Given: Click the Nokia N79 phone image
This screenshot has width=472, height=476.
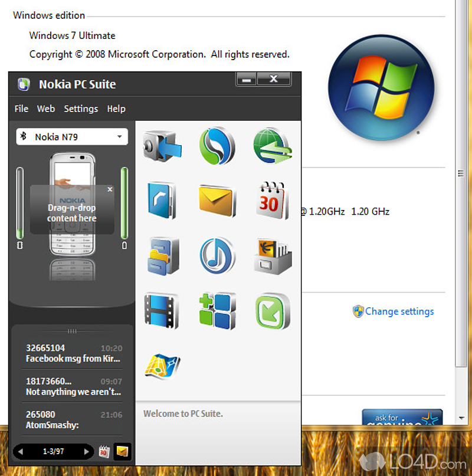Looking at the screenshot, I should click(x=73, y=204).
